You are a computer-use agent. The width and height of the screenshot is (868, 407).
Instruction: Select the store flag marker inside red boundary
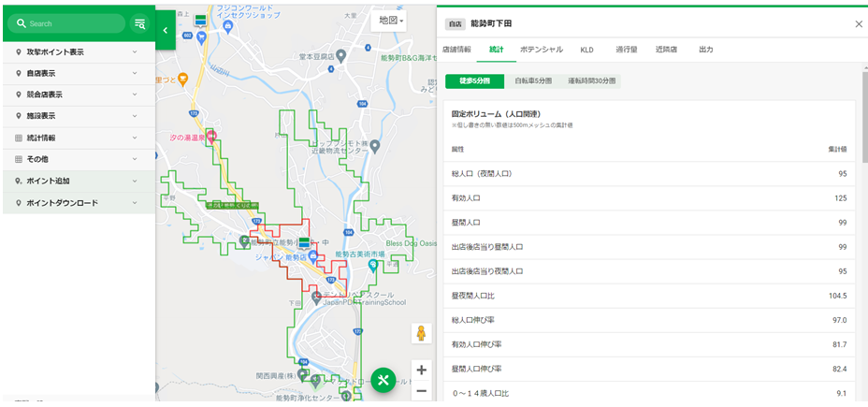pos(304,242)
